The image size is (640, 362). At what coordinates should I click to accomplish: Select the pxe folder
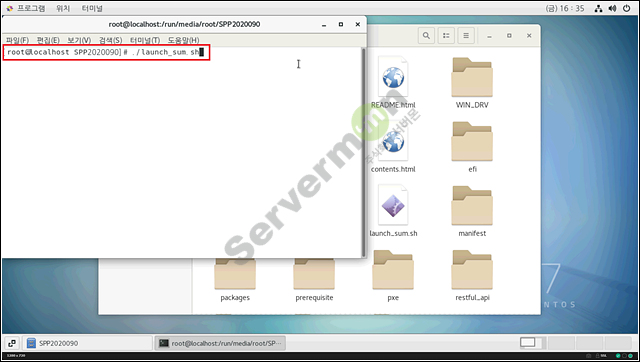[393, 275]
